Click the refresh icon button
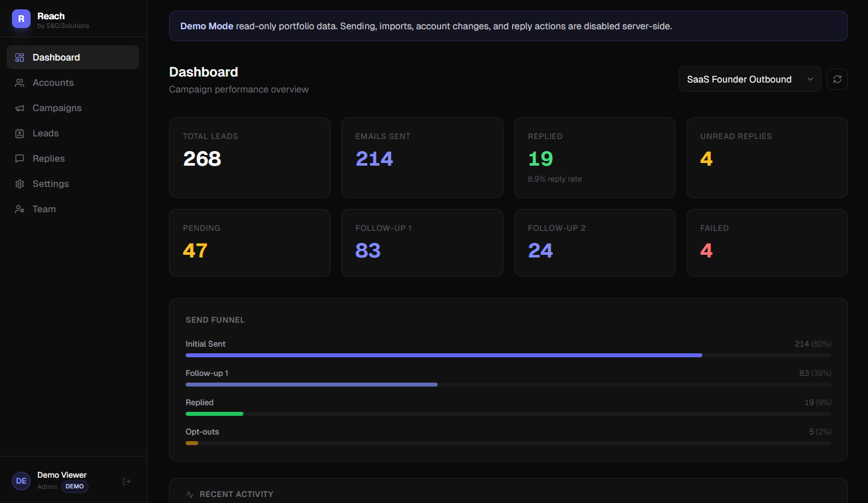868x503 pixels. point(837,79)
